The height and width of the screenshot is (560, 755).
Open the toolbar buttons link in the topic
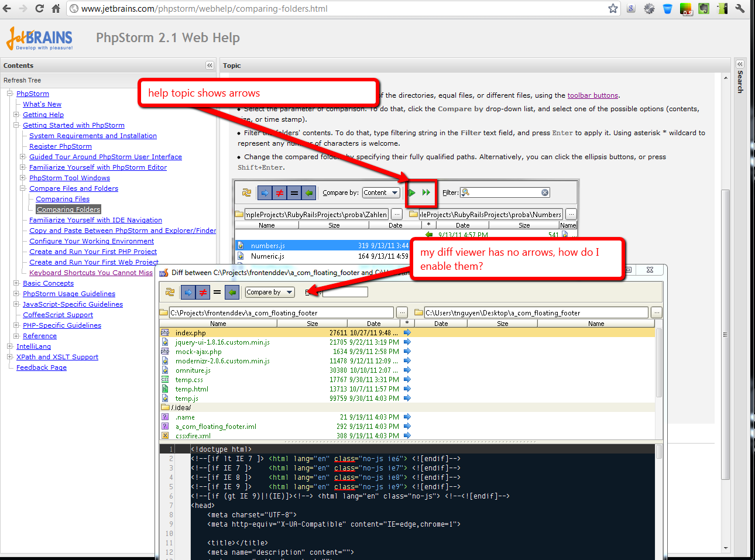click(x=592, y=95)
